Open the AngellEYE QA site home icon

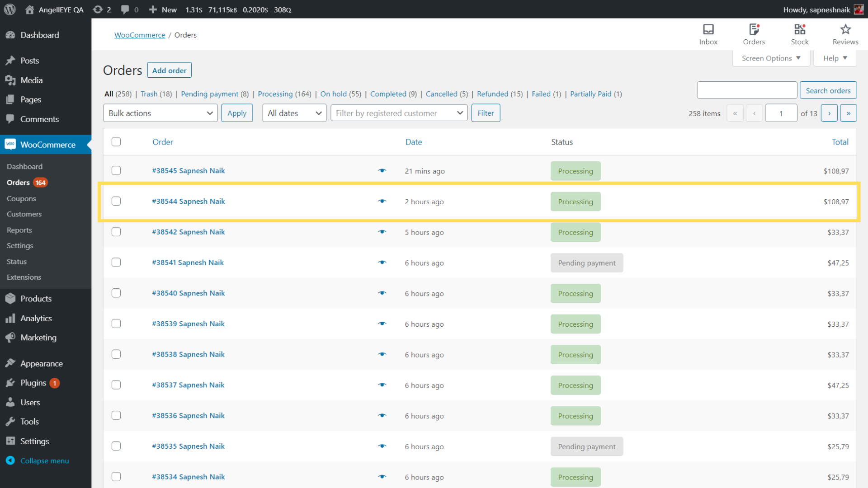[30, 9]
